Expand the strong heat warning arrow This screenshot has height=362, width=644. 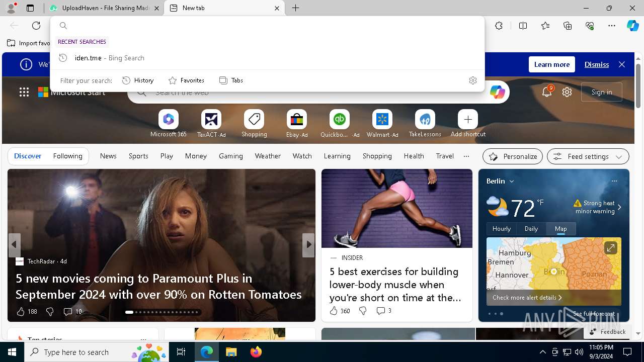(x=619, y=207)
